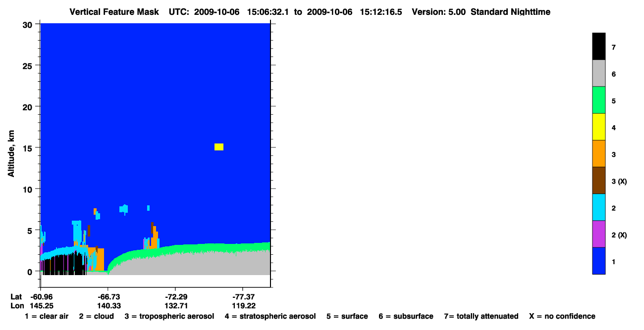The height and width of the screenshot is (330, 644).
Task: Click longitude value 140.33
Action: click(108, 306)
